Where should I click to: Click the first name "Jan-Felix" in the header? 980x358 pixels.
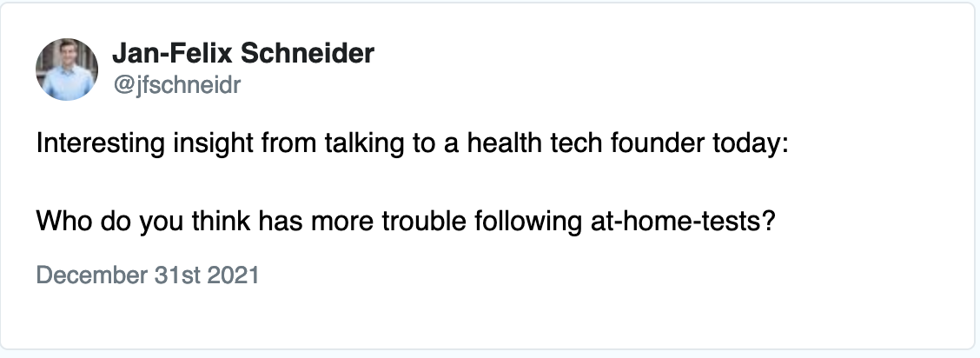(173, 53)
